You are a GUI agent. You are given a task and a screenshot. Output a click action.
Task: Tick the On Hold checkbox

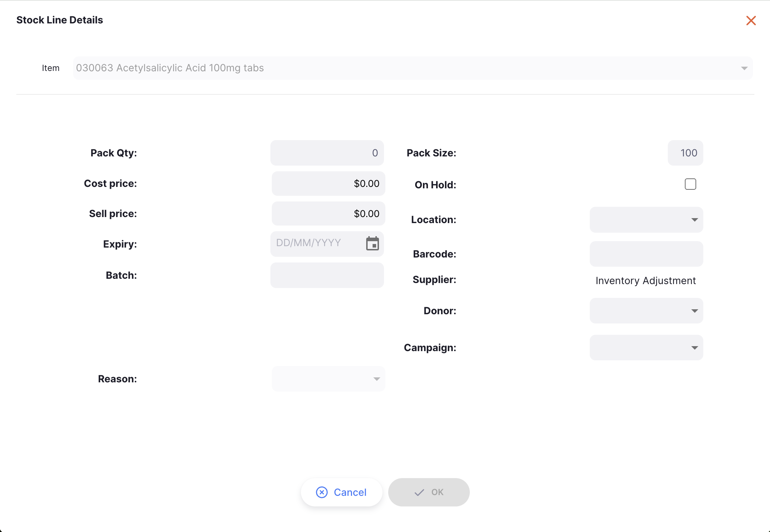click(x=690, y=184)
